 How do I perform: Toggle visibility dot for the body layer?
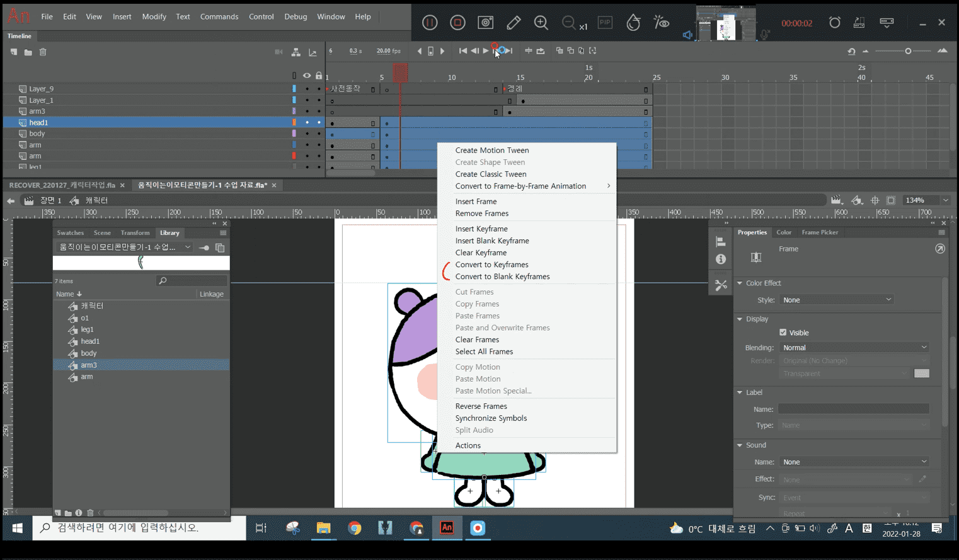(x=307, y=134)
